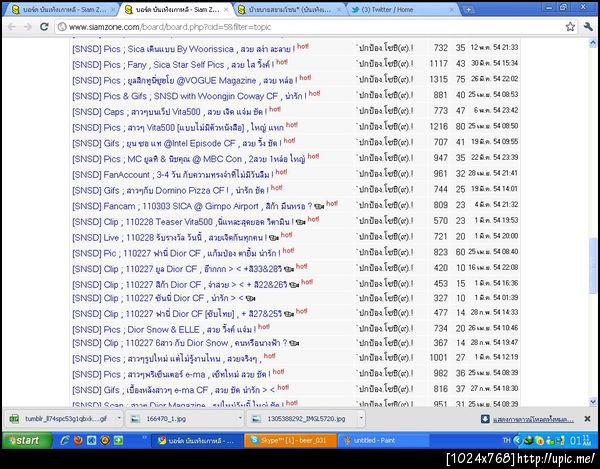The width and height of the screenshot is (600, 469).
Task: Open the Chrome wrench settings menu
Action: point(588,26)
